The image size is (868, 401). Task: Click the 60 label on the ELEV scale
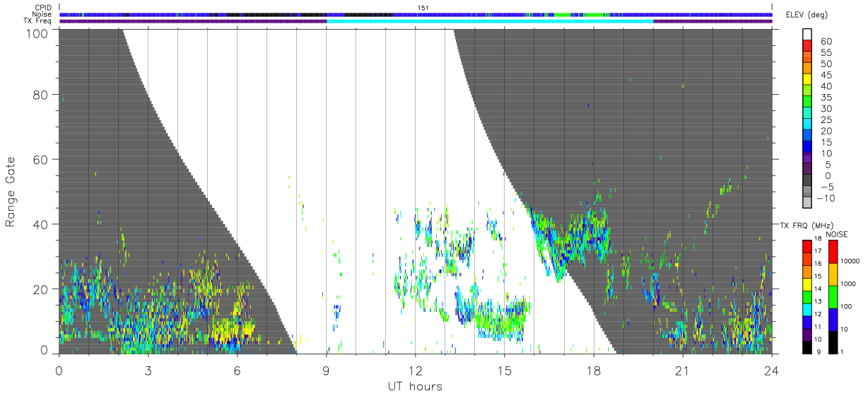pos(825,42)
